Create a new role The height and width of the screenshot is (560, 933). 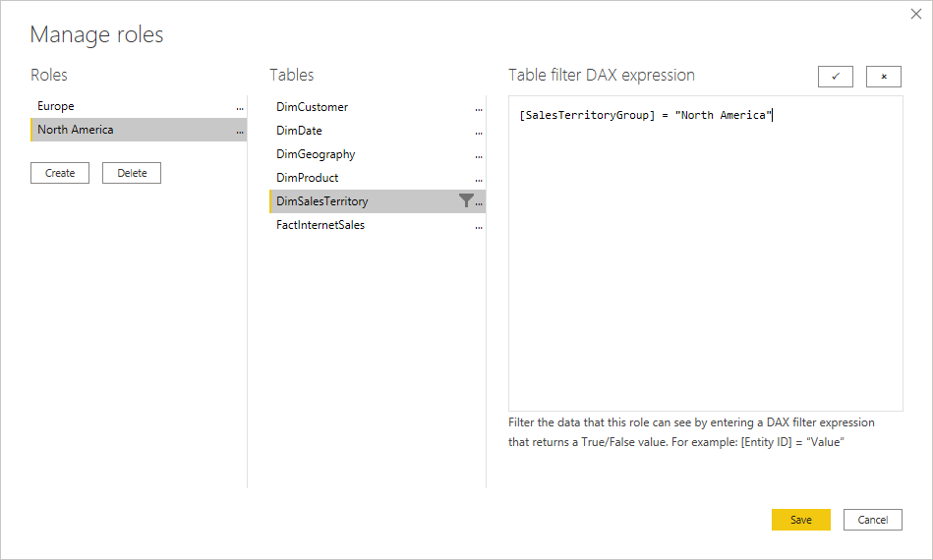pyautogui.click(x=60, y=173)
